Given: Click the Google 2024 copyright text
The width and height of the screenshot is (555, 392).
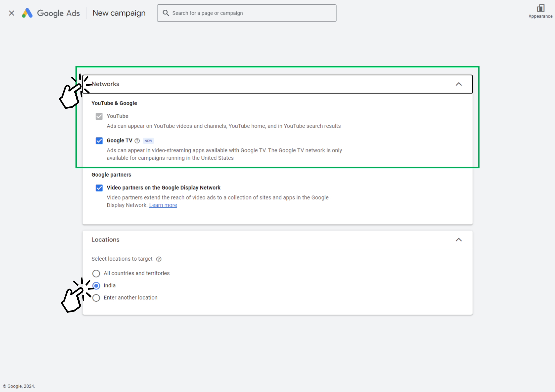Looking at the screenshot, I should click(19, 386).
